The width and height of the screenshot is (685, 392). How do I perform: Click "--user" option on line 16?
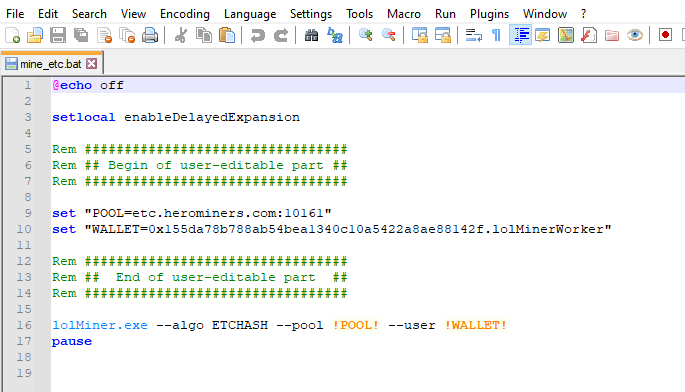tap(412, 325)
